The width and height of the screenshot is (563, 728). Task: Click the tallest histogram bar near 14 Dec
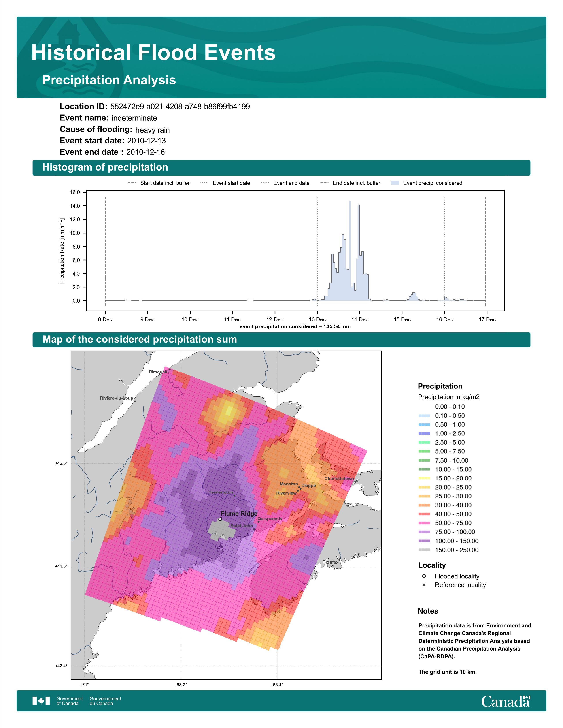tap(350, 251)
